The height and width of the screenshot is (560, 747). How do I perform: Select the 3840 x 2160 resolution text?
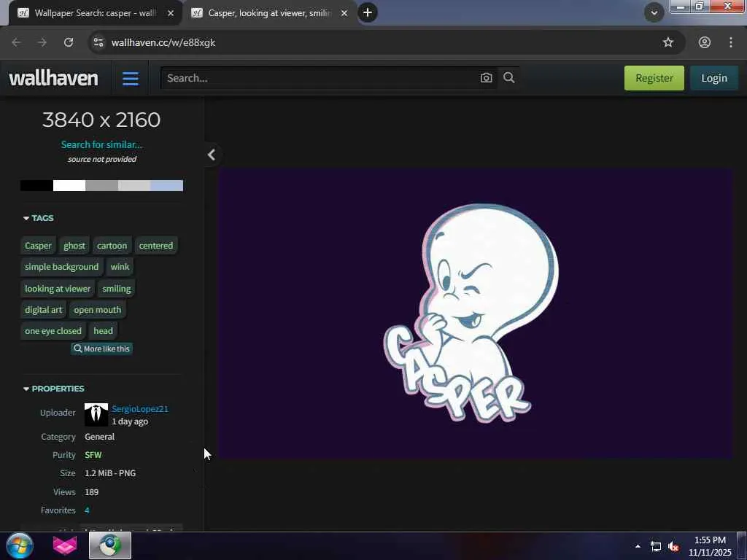click(x=101, y=120)
